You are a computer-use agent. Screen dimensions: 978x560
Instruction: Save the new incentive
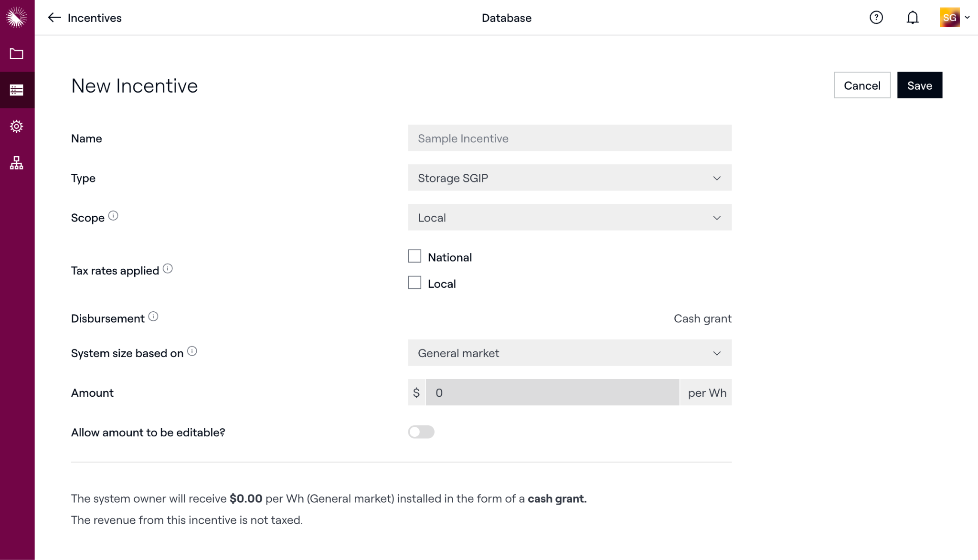919,85
